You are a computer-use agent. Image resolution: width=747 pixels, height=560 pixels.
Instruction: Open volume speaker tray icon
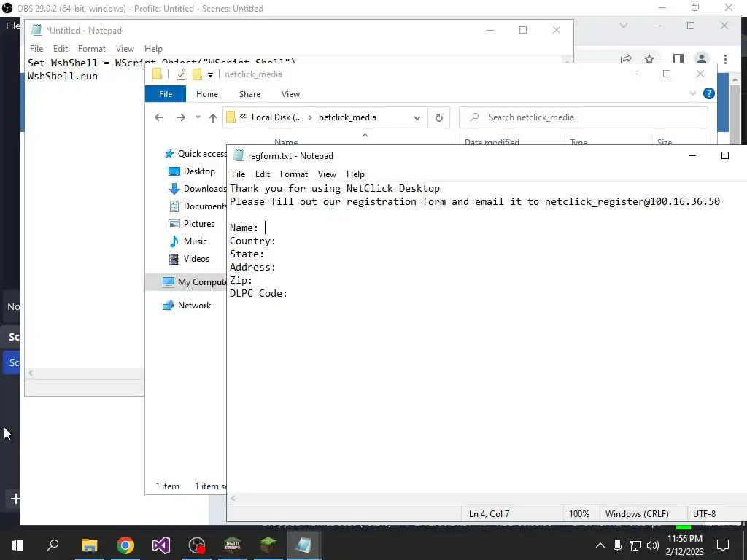coord(653,545)
